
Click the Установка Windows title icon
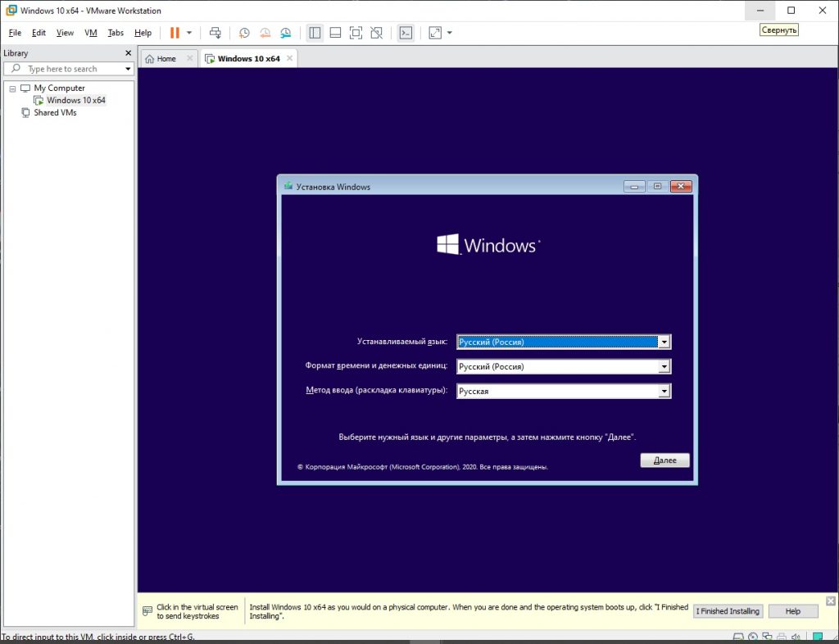click(x=288, y=186)
